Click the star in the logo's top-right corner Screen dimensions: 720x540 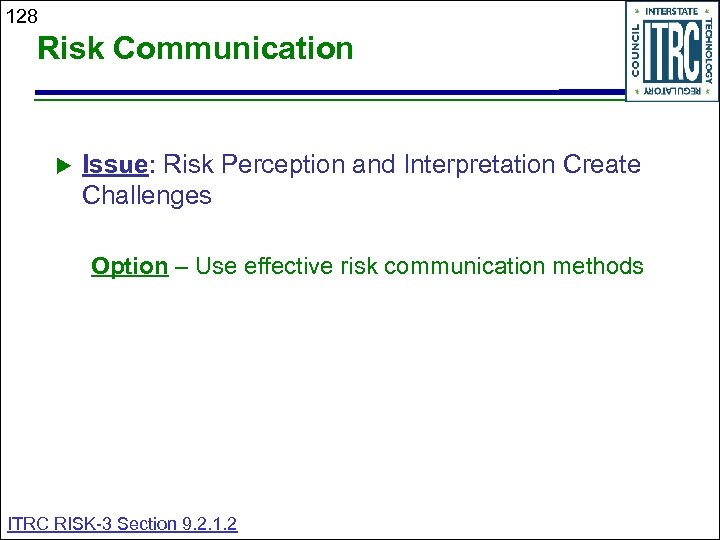708,11
